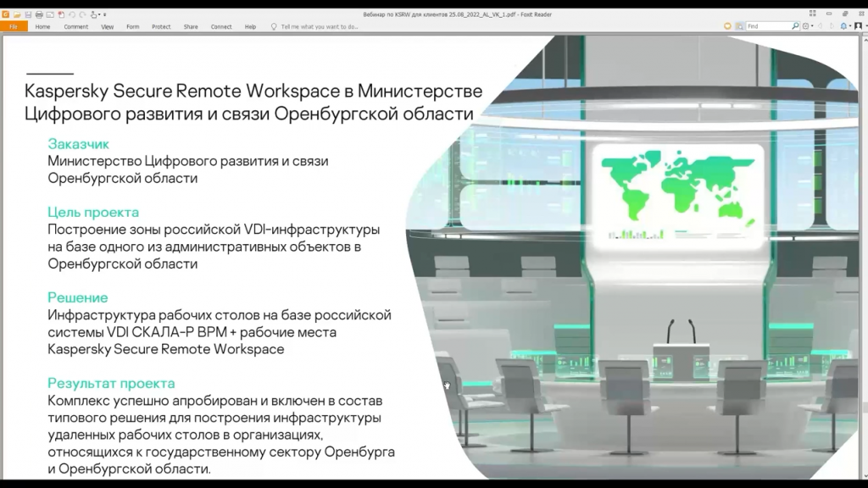Screen dimensions: 868x488
Task: Open advanced search folder icon
Action: click(739, 26)
